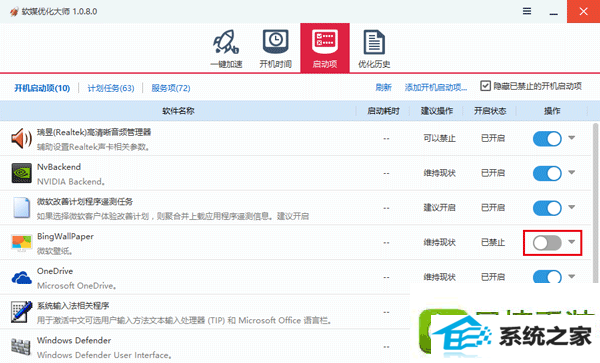Open the 一键加速 rocket tab
Screen dimensions: 600x363
[x=226, y=49]
